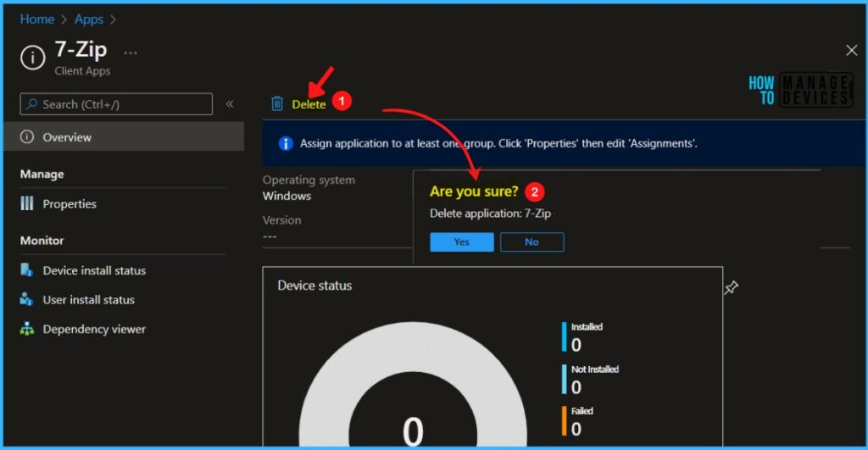Click the User install status icon
The height and width of the screenshot is (450, 868).
pyautogui.click(x=26, y=299)
